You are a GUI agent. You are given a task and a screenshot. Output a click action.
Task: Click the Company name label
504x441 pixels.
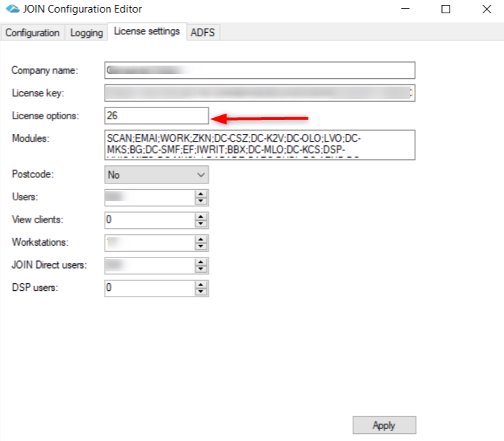[45, 70]
